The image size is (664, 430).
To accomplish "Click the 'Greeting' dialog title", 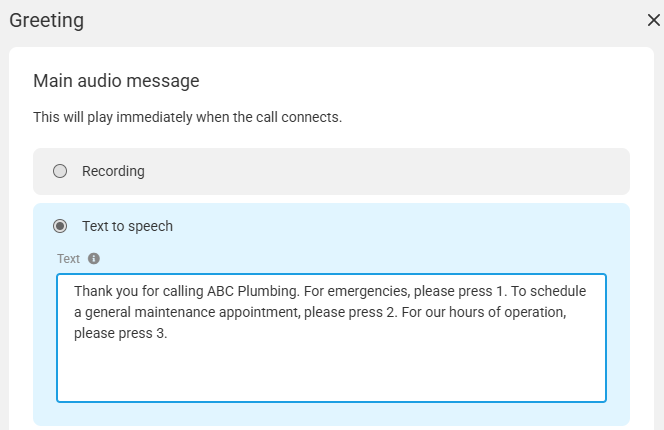I will pyautogui.click(x=47, y=20).
